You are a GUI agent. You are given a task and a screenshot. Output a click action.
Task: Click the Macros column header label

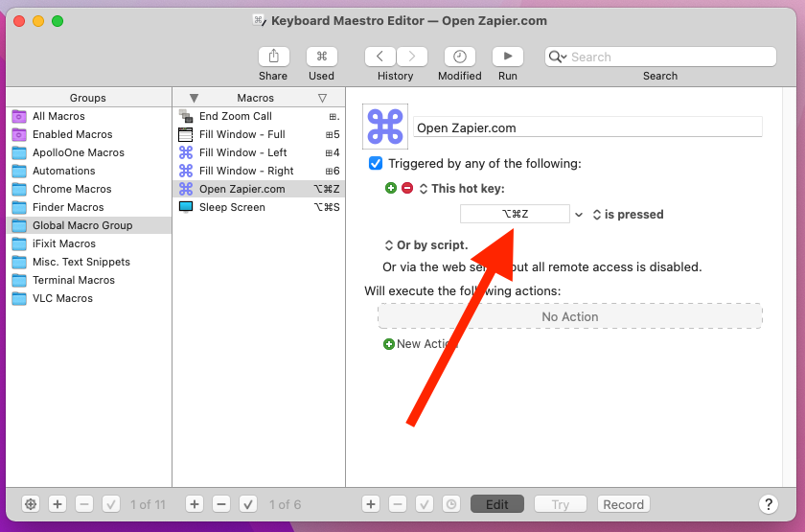[255, 98]
